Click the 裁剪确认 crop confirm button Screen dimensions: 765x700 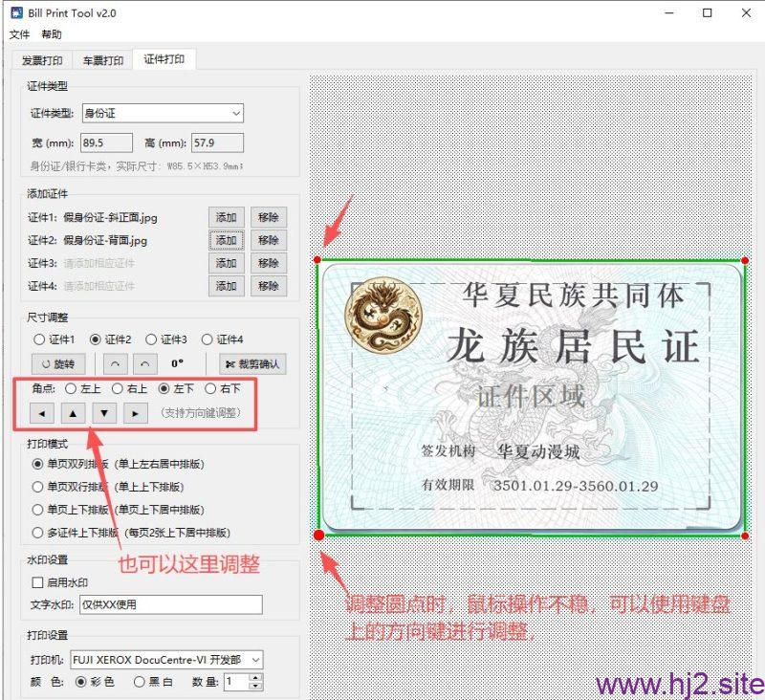tap(252, 364)
